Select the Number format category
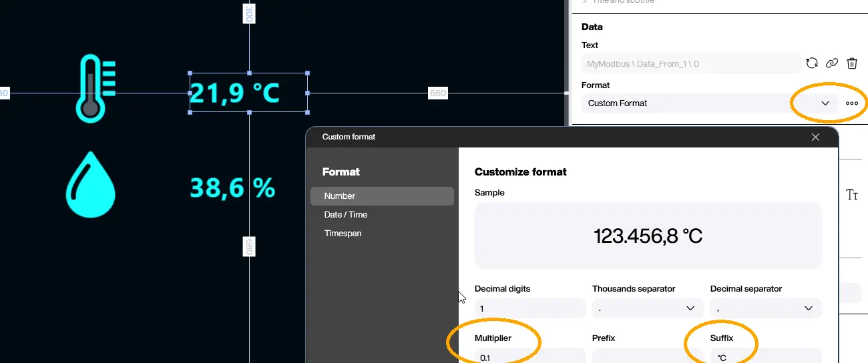Image resolution: width=868 pixels, height=363 pixels. [381, 196]
